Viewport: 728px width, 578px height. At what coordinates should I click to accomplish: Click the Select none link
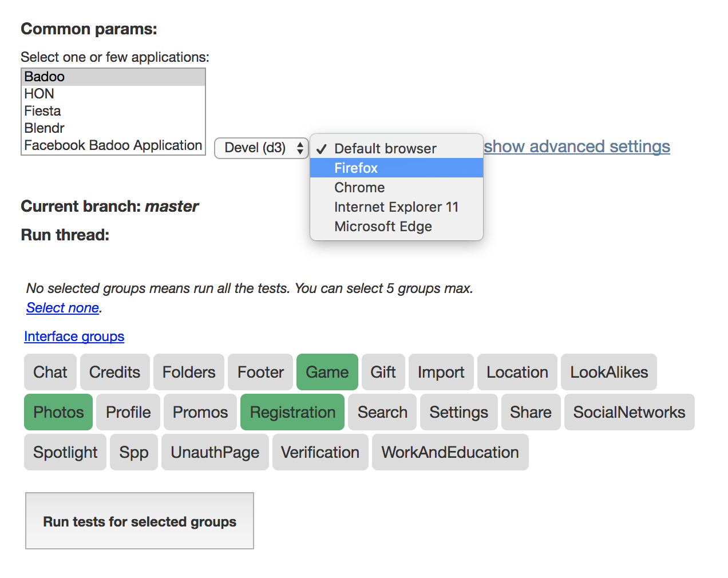pyautogui.click(x=62, y=308)
